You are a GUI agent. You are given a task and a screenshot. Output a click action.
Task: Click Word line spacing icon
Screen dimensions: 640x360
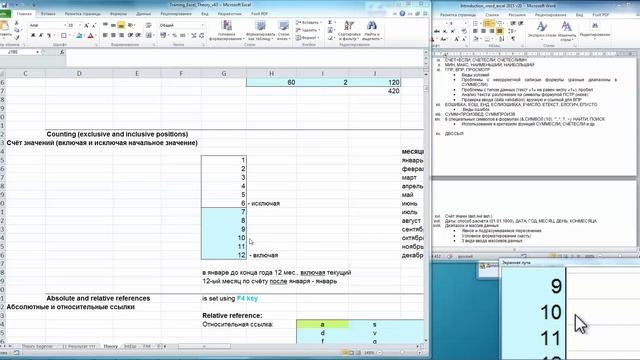pyautogui.click(x=512, y=31)
